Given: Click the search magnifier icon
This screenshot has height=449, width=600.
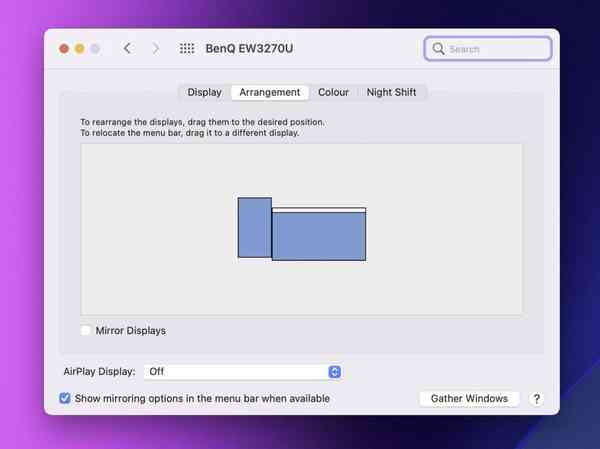Looking at the screenshot, I should 438,49.
